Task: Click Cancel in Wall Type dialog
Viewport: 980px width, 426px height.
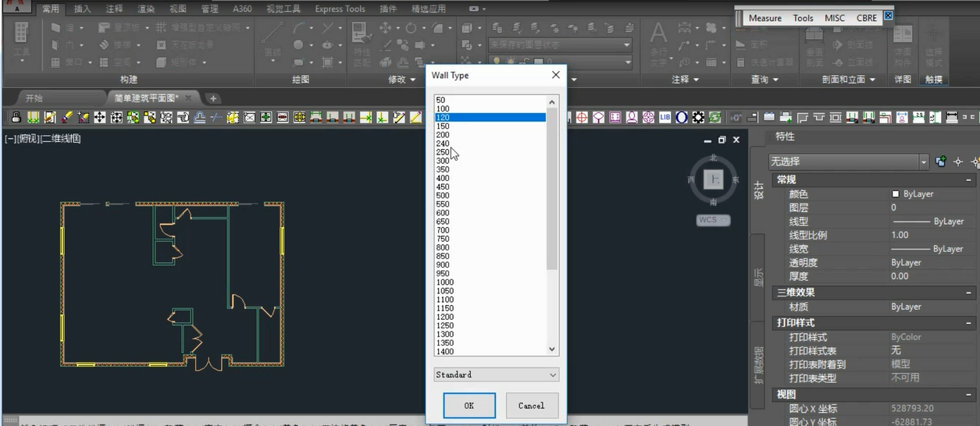Action: point(531,406)
